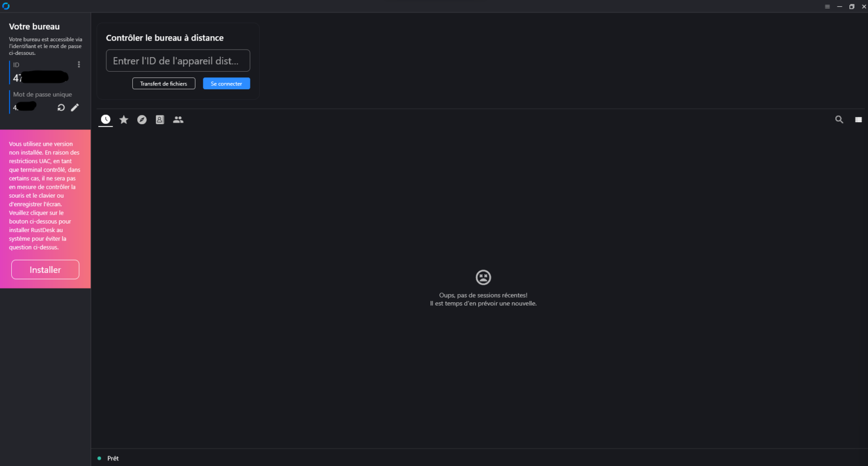Open the Group peers icon
This screenshot has width=868, height=466.
[x=178, y=119]
